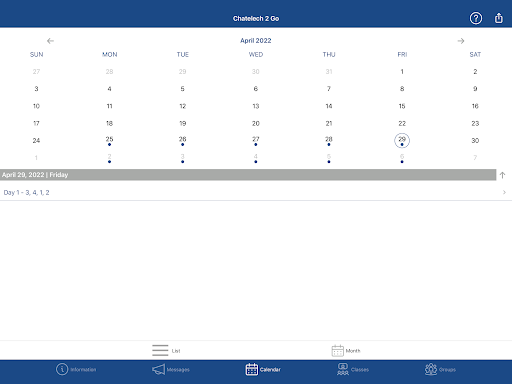Click the Chatelech 2 Go title
512x384 pixels.
[256, 19]
